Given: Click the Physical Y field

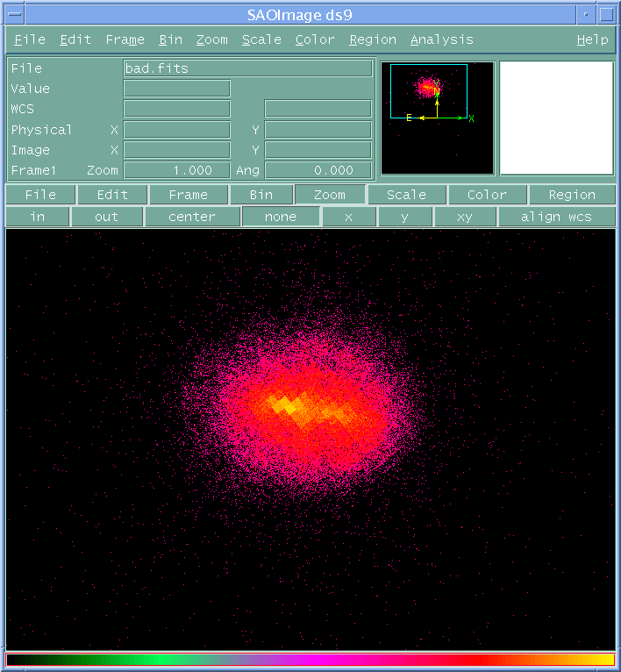Looking at the screenshot, I should [x=318, y=130].
